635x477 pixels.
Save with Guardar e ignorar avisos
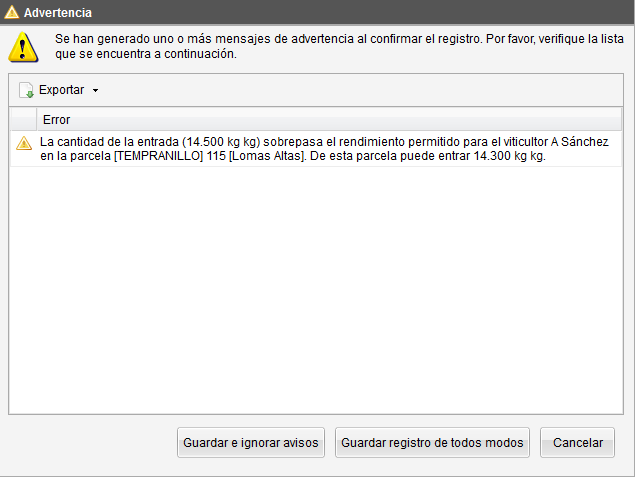[251, 443]
